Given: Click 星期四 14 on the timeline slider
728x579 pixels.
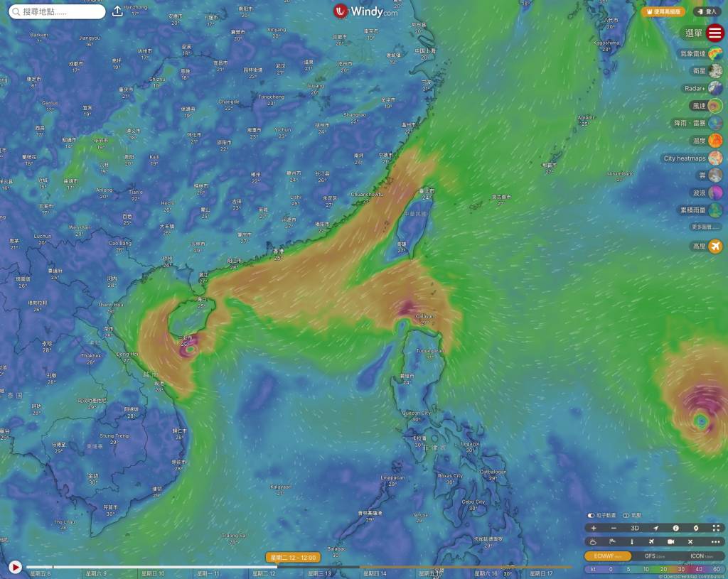Looking at the screenshot, I should click(x=375, y=573).
